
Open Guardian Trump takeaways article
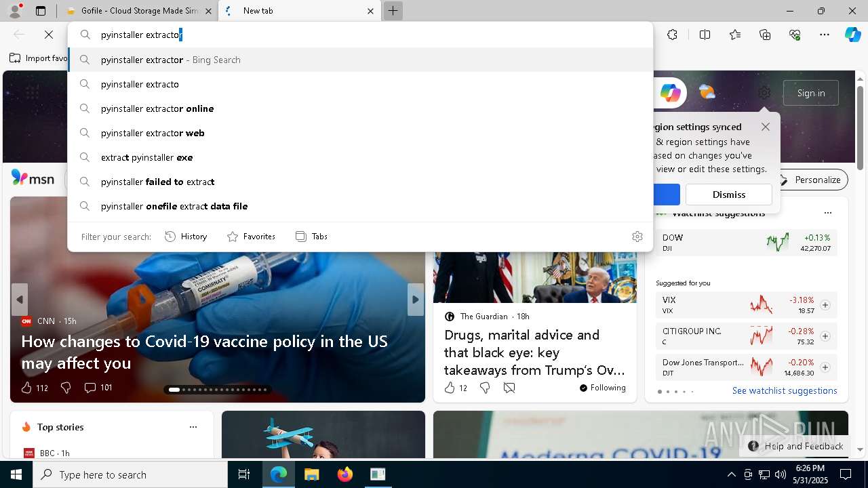click(534, 352)
